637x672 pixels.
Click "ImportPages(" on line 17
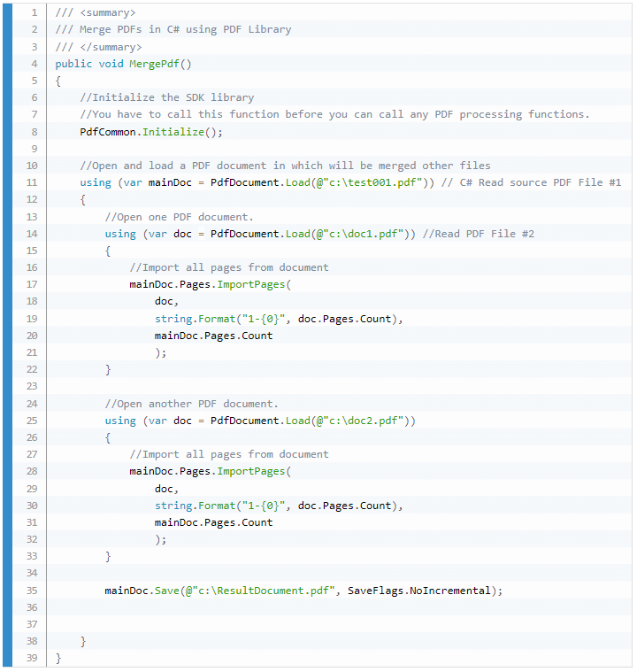click(x=254, y=284)
